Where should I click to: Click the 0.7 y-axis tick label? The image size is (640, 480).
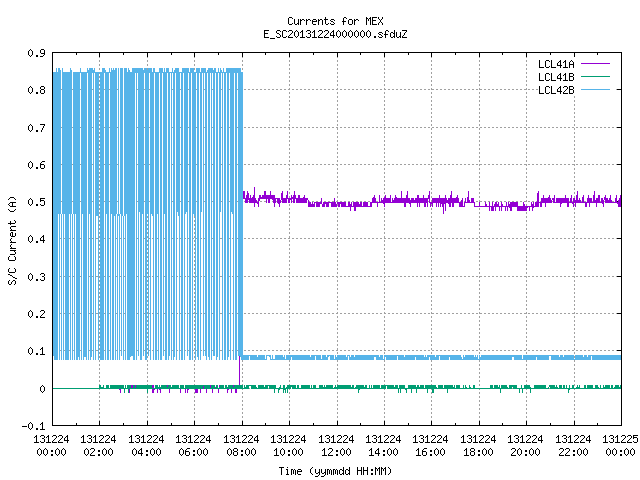(36, 128)
